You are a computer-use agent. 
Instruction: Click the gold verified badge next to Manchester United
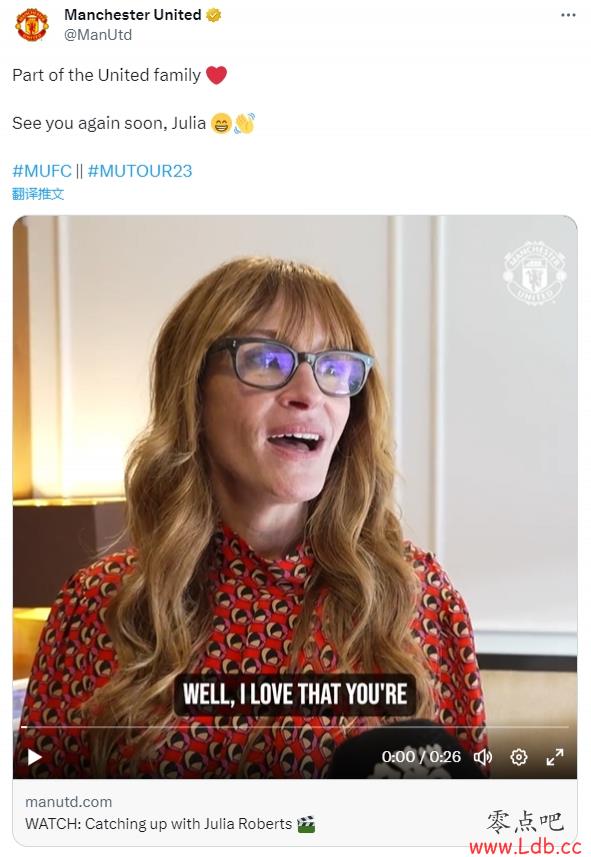(214, 15)
